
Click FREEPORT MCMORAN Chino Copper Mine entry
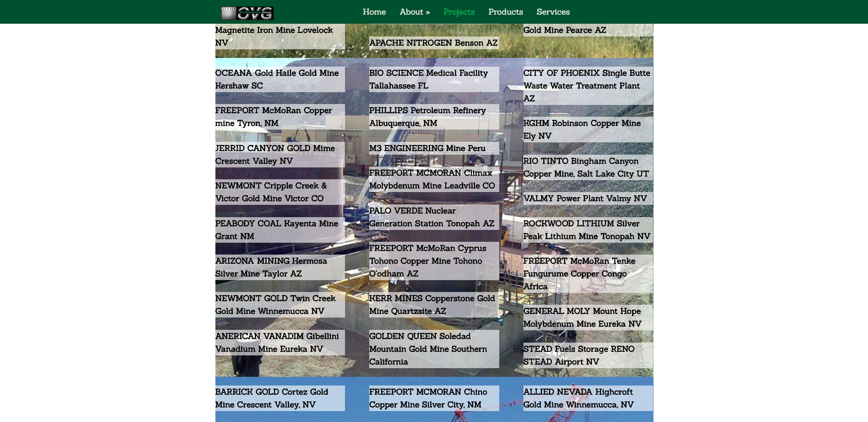point(434,398)
